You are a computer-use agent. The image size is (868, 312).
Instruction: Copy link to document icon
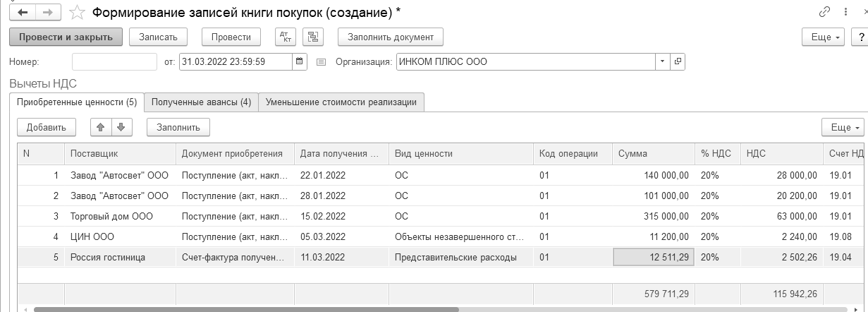click(x=824, y=13)
